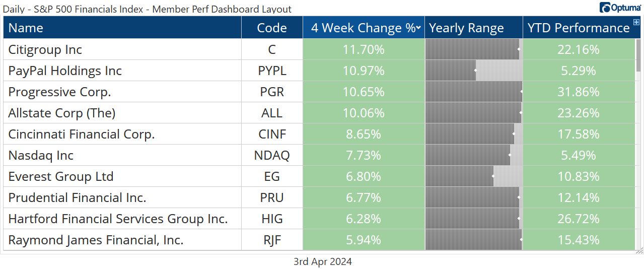The height and width of the screenshot is (269, 644).
Task: Click the PayPal yearly range marker
Action: pos(475,71)
